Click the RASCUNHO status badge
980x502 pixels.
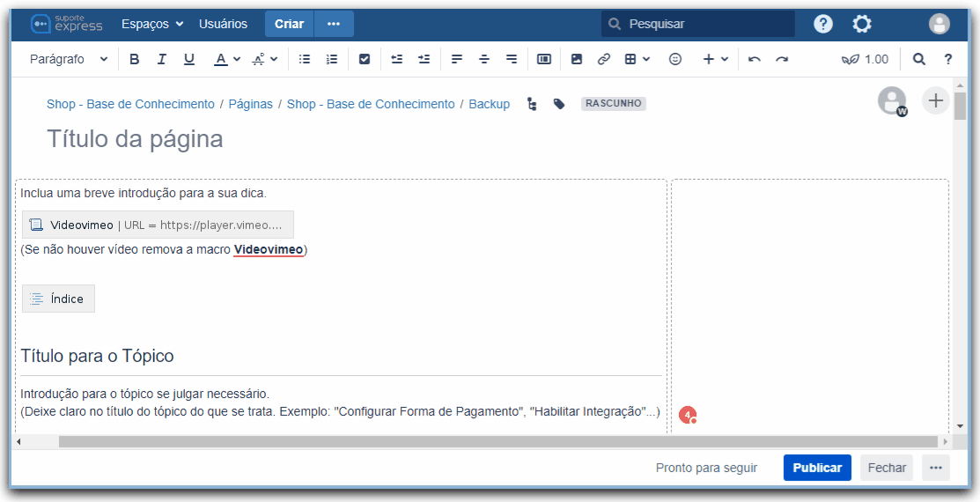pos(614,104)
